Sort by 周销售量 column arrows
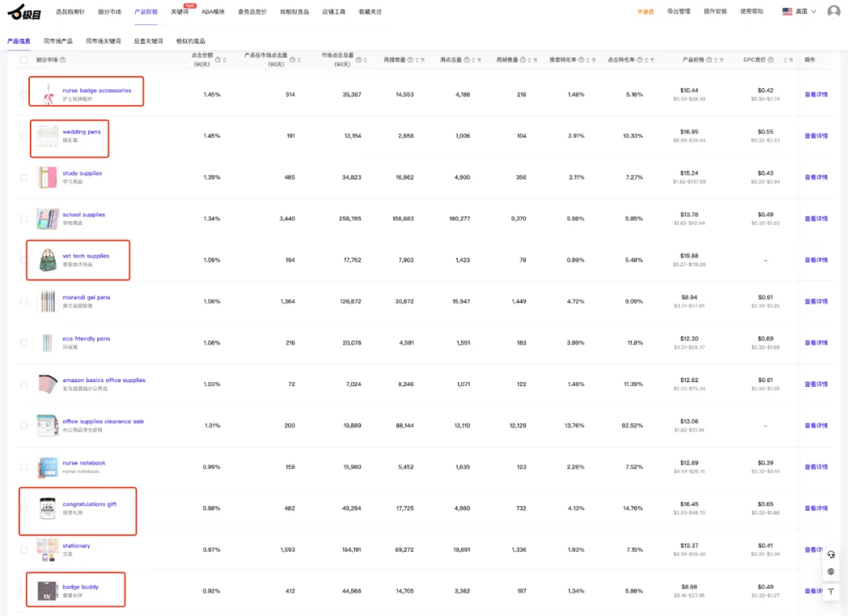This screenshot has width=848, height=616. [529, 60]
